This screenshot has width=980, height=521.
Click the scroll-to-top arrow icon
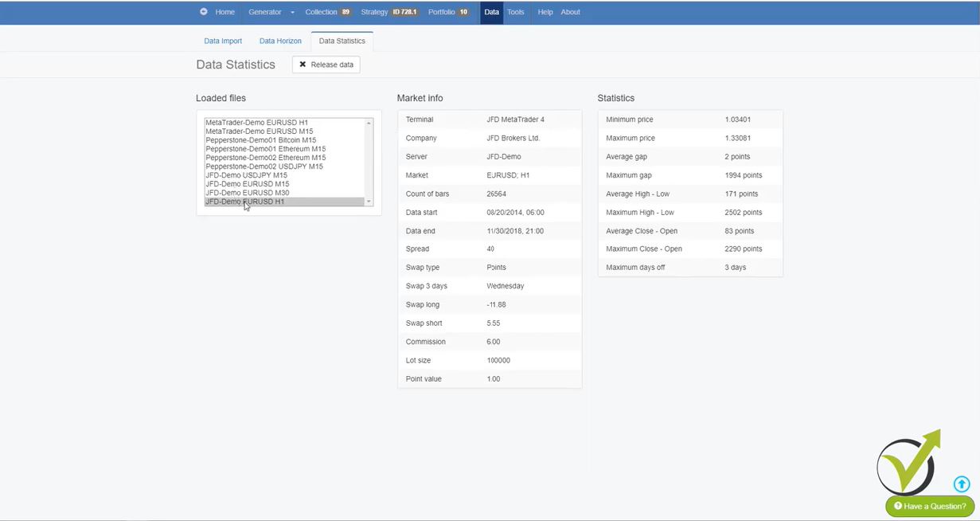click(x=962, y=484)
